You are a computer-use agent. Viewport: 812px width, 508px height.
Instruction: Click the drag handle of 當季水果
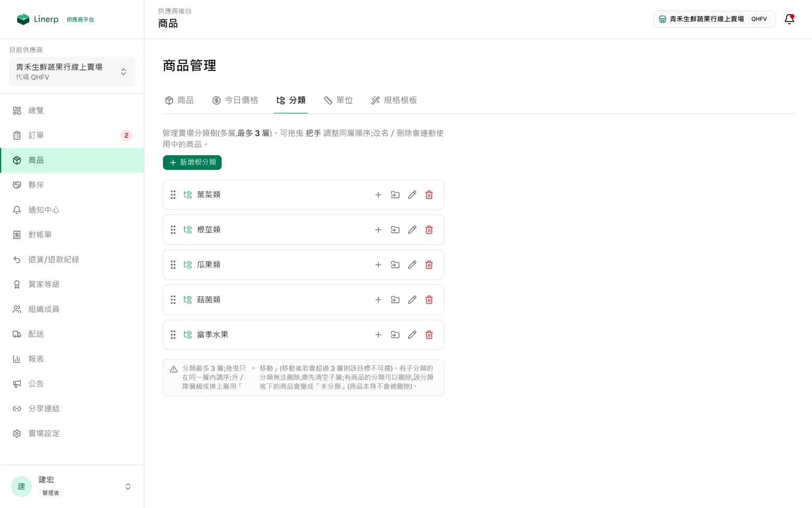[x=173, y=334]
